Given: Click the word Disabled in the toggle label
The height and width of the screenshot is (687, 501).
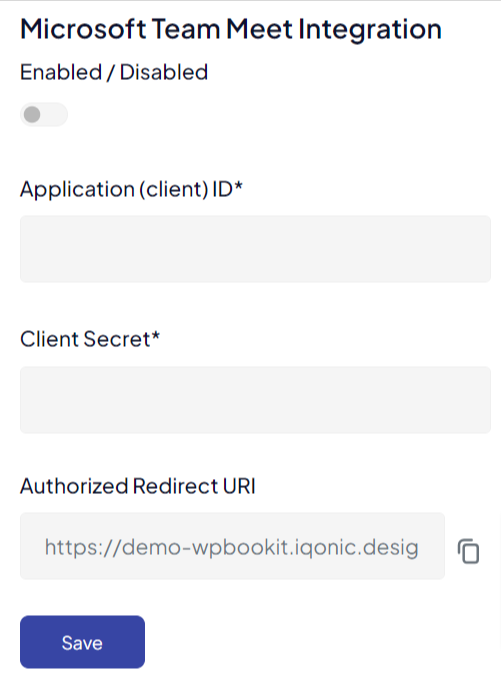Looking at the screenshot, I should point(164,72).
